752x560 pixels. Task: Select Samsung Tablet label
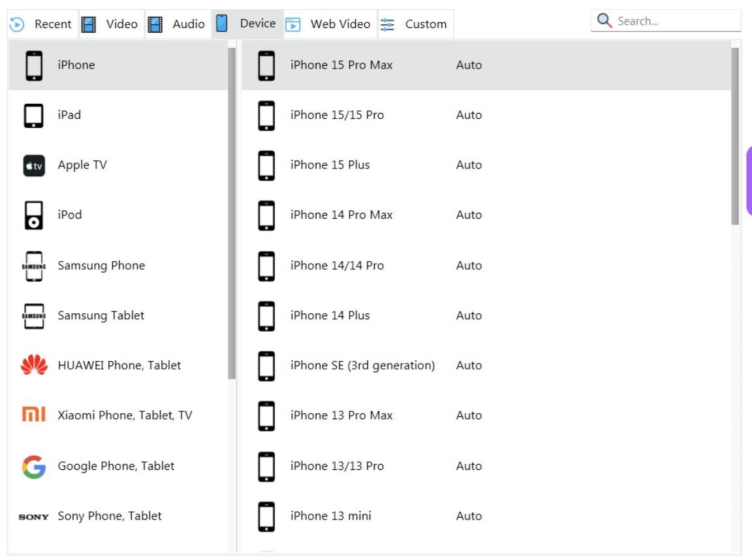point(101,315)
